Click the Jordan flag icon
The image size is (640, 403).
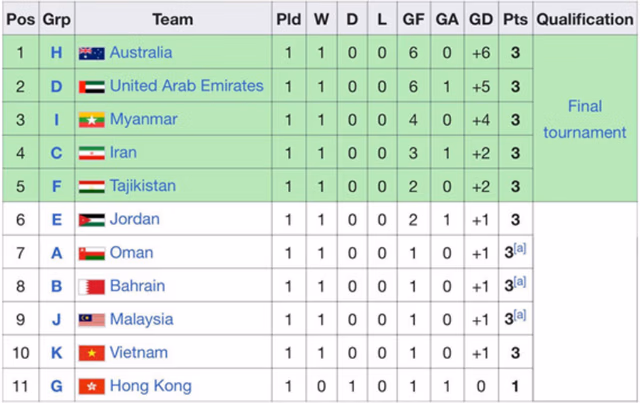click(x=92, y=220)
